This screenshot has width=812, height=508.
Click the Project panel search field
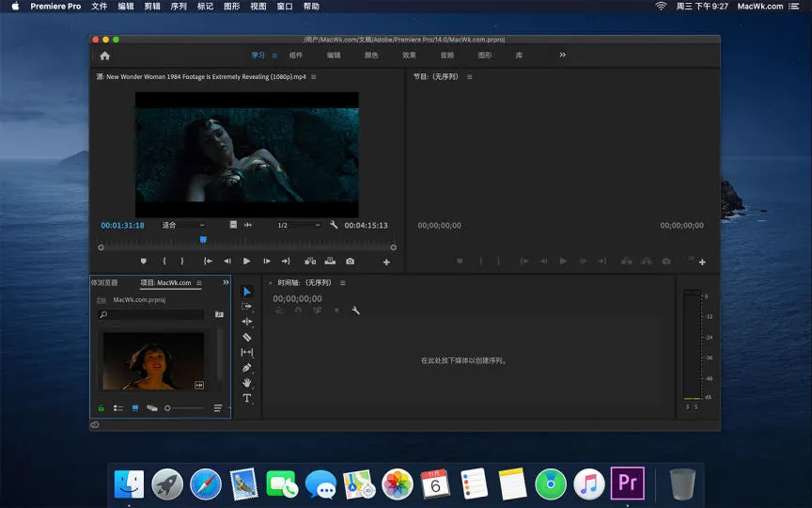(150, 314)
